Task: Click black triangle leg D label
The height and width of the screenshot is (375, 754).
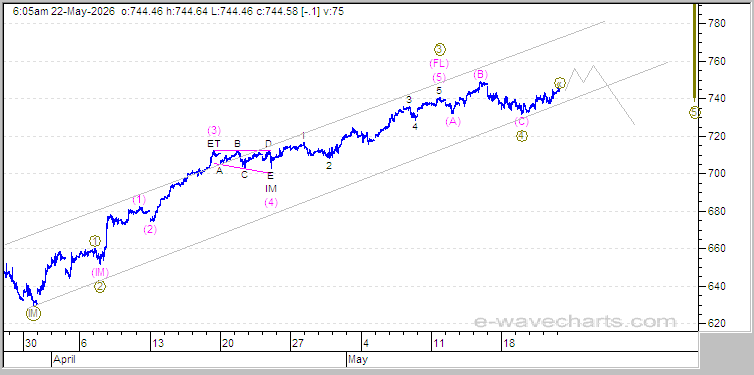Action: [269, 143]
